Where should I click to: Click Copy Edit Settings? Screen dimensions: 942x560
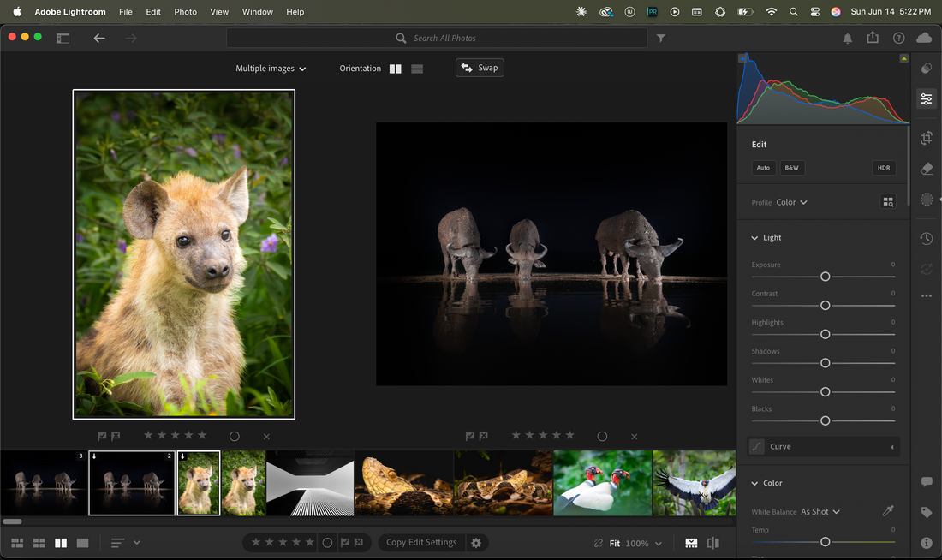point(421,543)
